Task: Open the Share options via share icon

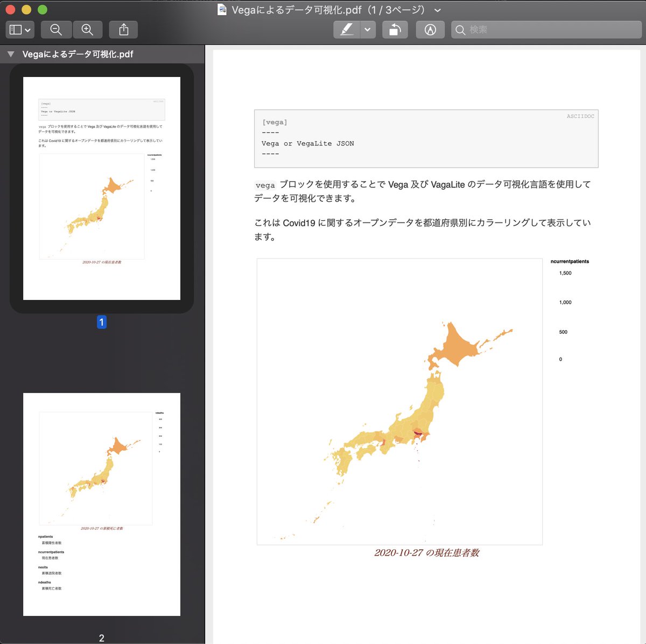Action: [x=123, y=30]
